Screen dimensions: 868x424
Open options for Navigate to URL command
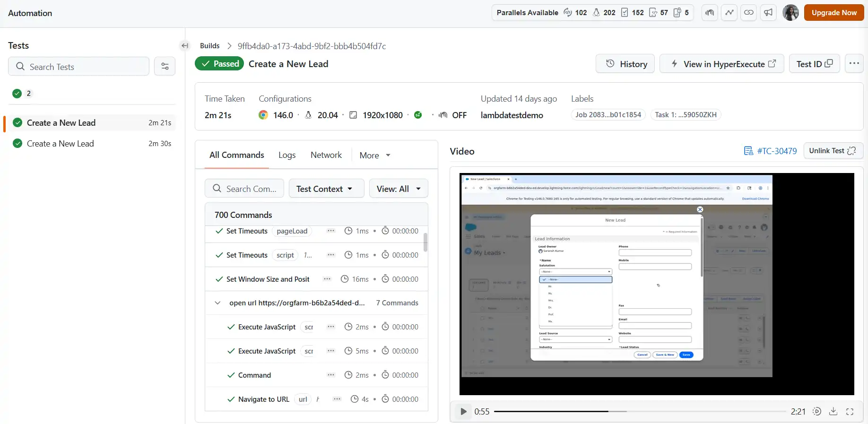click(337, 399)
